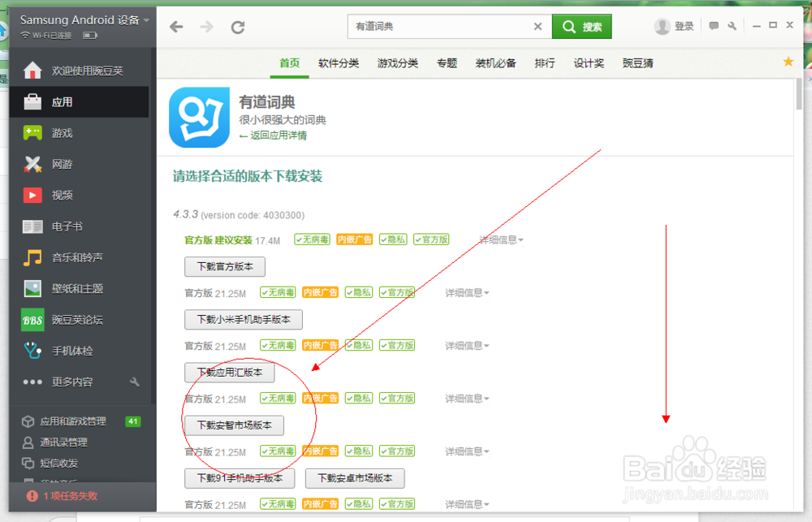Click the 有道词典 app icon

click(200, 118)
